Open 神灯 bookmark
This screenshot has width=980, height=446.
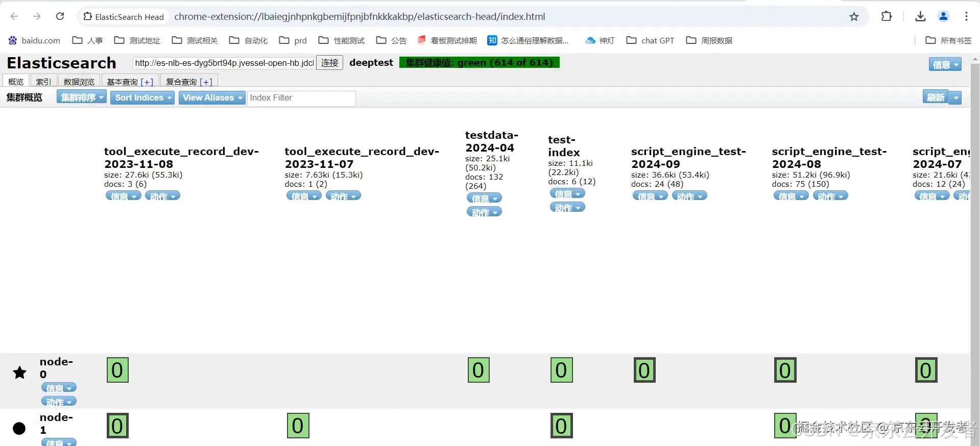600,40
